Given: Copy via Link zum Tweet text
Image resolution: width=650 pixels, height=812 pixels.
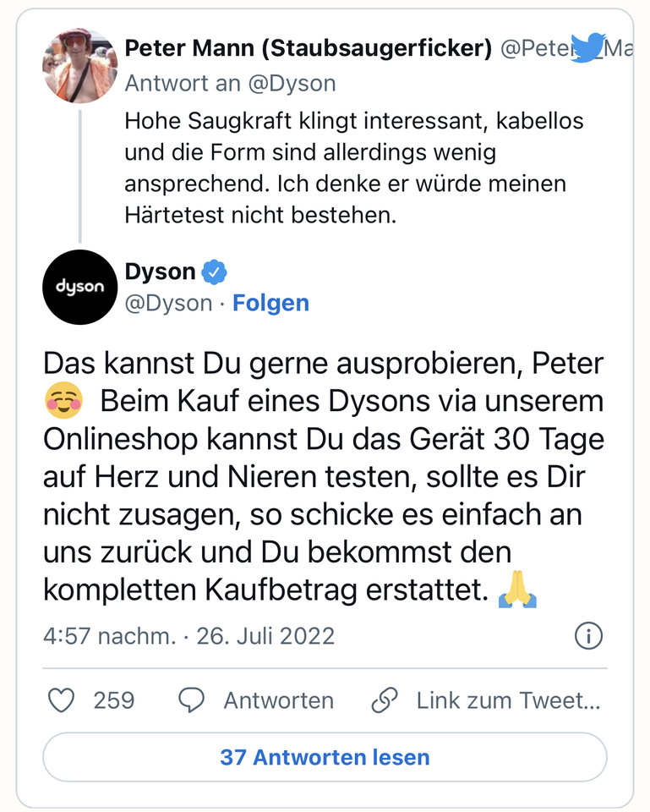Looking at the screenshot, I should tap(508, 700).
